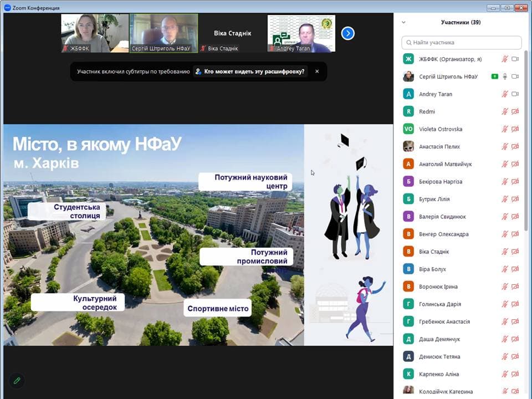The width and height of the screenshot is (532, 399).
Task: Click camera-off icon for Голинська Дарія
Action: coord(515,304)
